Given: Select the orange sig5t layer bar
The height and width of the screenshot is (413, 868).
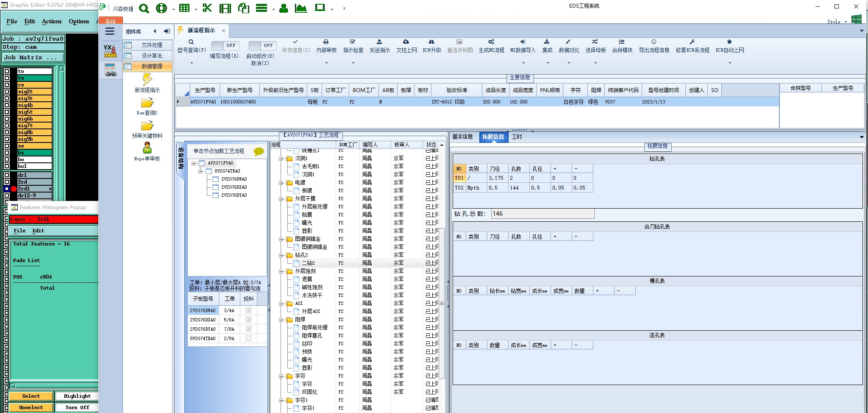Looking at the screenshot, I should [34, 112].
